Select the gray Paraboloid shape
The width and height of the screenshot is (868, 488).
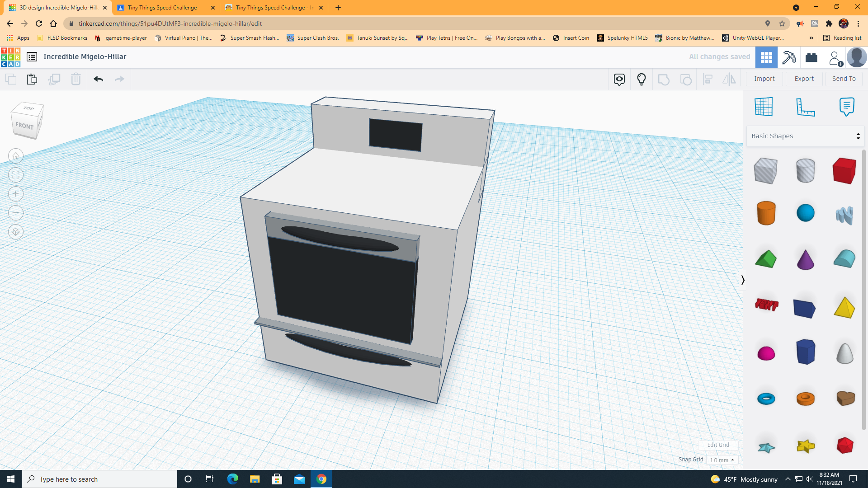tap(844, 353)
